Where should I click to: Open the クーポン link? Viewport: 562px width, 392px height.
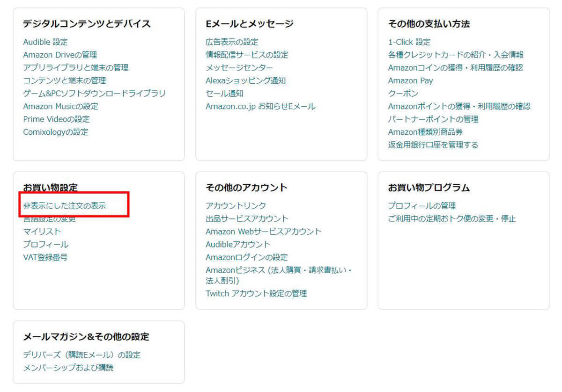pos(403,94)
